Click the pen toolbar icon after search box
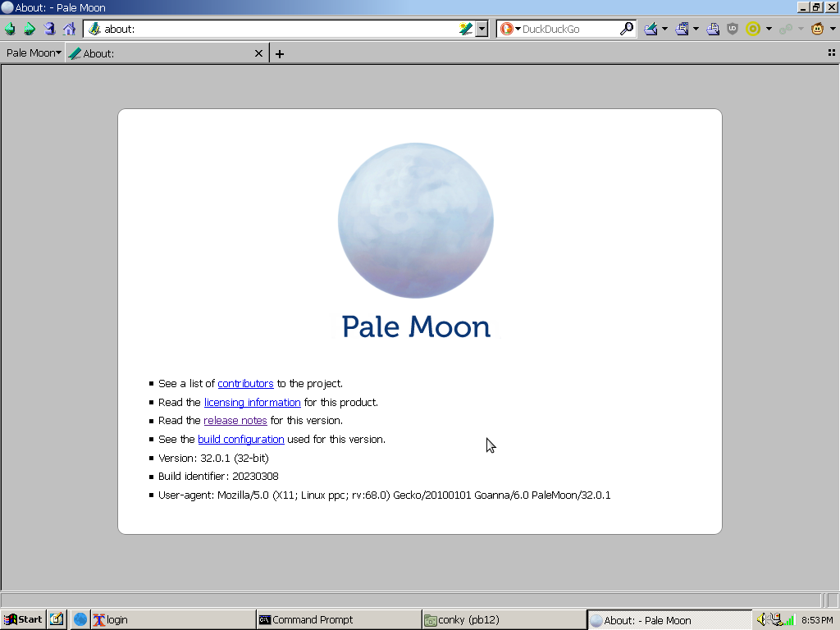The width and height of the screenshot is (840, 630). pyautogui.click(x=651, y=29)
